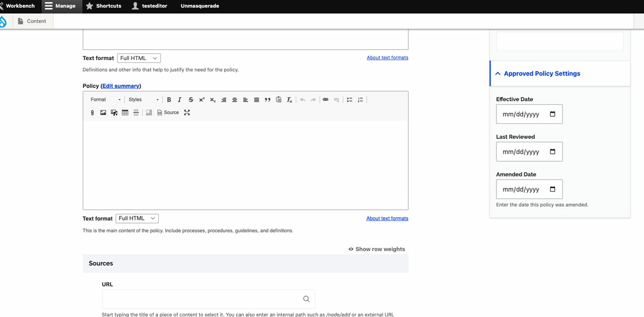The height and width of the screenshot is (317, 644).
Task: Open the Content tab in admin bar
Action: tap(32, 21)
